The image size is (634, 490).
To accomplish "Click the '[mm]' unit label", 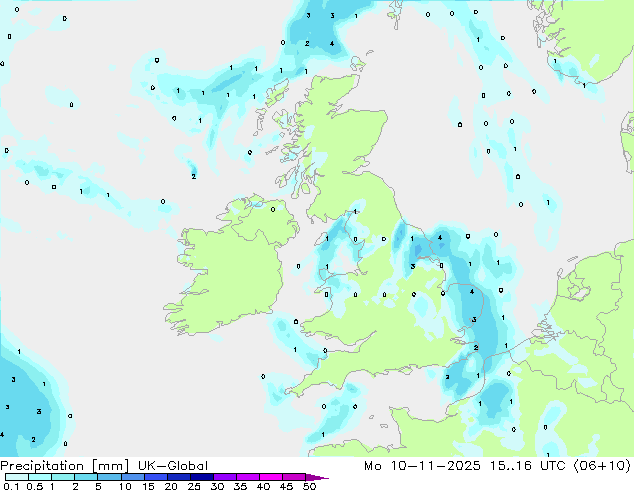I will [110, 466].
